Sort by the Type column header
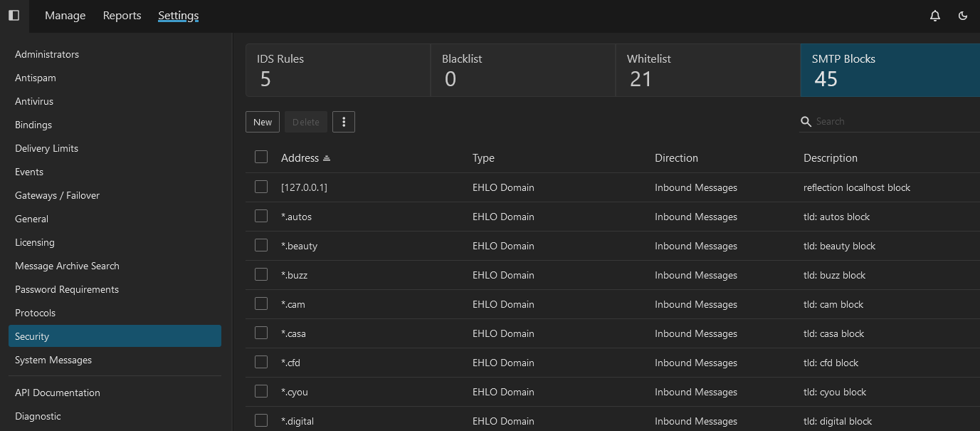The image size is (980, 431). click(x=483, y=158)
